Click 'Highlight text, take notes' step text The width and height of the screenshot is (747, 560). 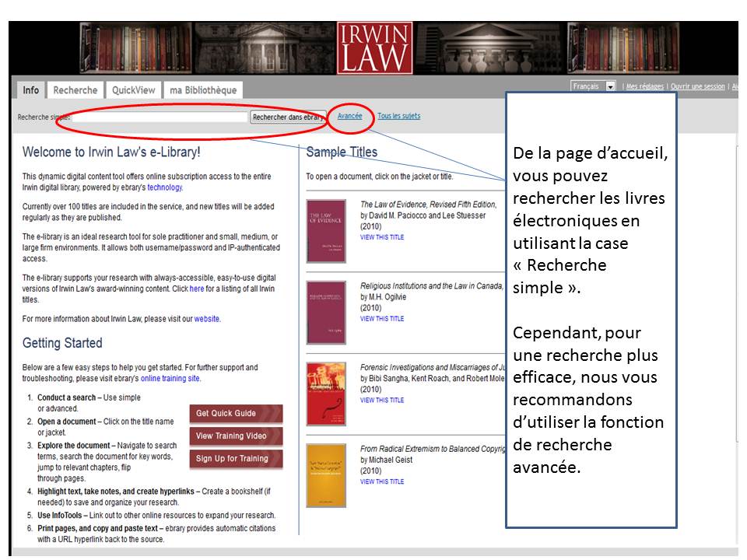click(x=116, y=491)
